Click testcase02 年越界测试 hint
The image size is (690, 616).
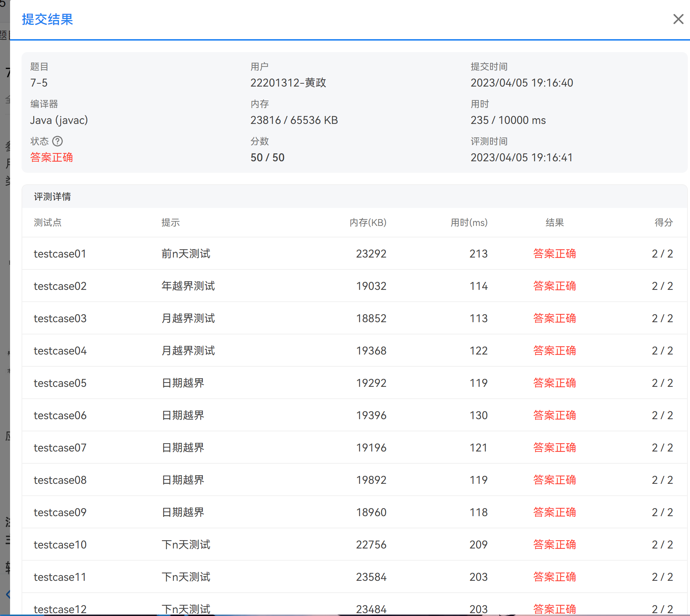(188, 286)
